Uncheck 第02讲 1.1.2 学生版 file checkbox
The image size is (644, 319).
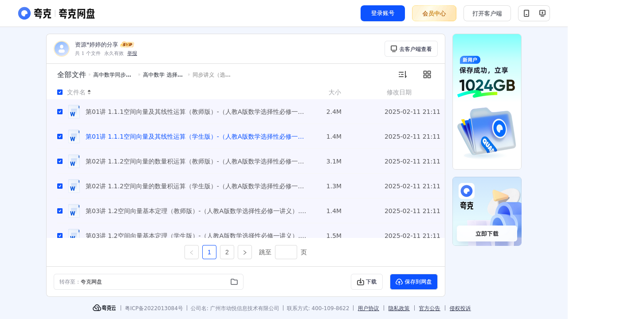[x=60, y=186]
